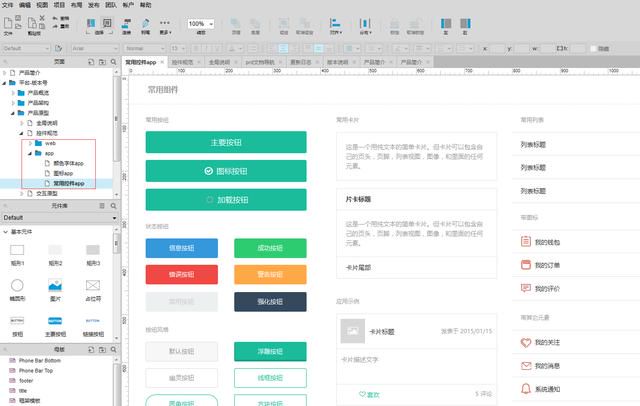Click the undo arrow in toolbar

[x=55, y=19]
